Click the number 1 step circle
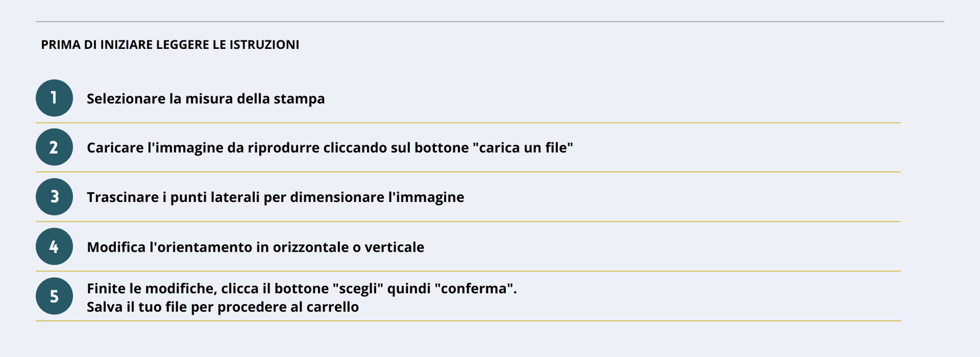The width and height of the screenshot is (980, 357). pos(54,98)
